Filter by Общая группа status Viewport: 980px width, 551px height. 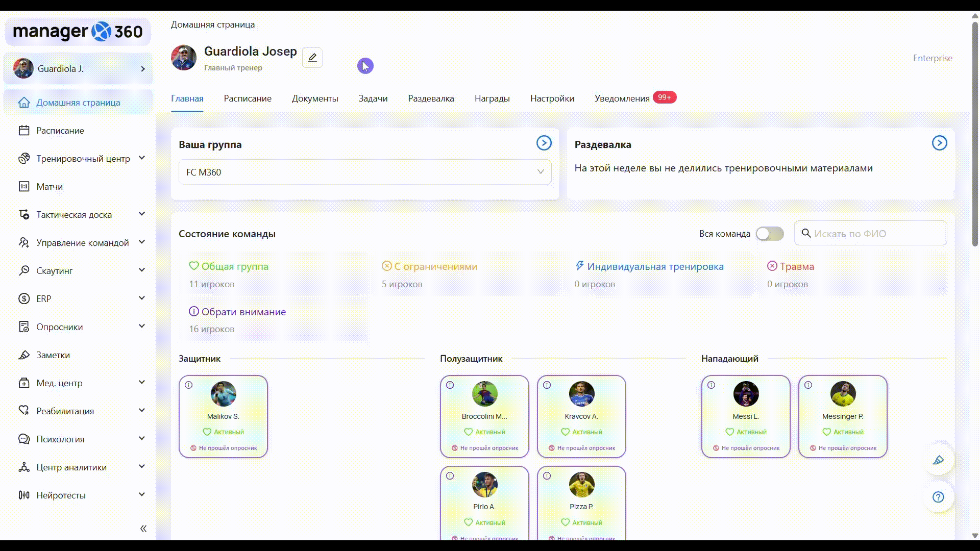tap(234, 266)
